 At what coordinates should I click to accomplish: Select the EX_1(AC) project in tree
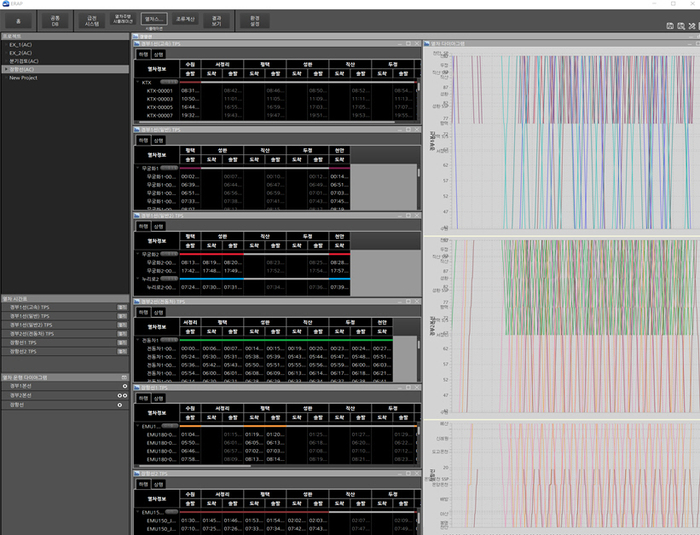22,46
